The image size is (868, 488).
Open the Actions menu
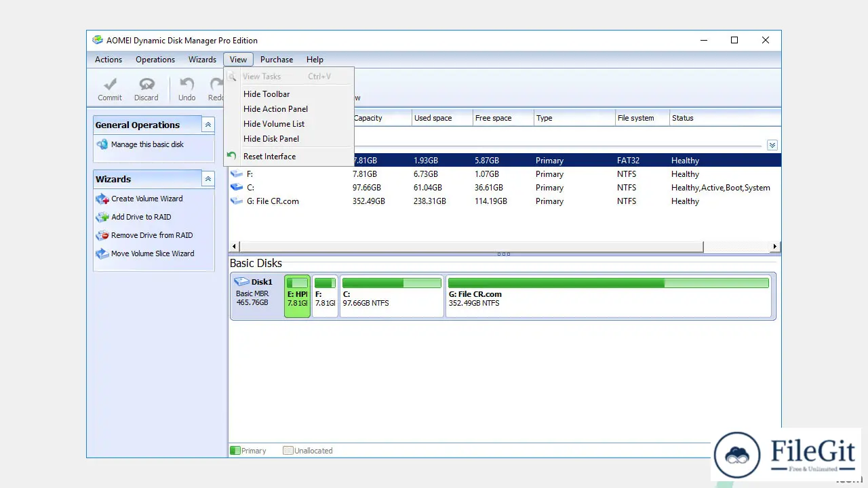point(108,60)
